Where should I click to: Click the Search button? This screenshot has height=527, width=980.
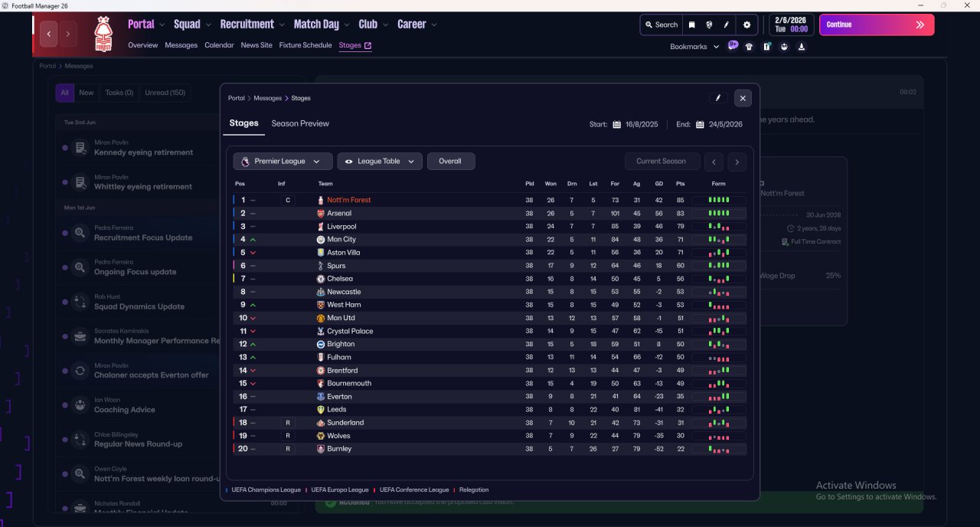661,25
